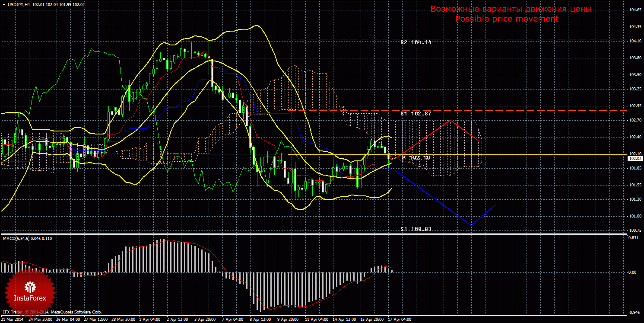Click the current price tag 102.02
Viewport: 644px width, 323px height.
[x=634, y=159]
